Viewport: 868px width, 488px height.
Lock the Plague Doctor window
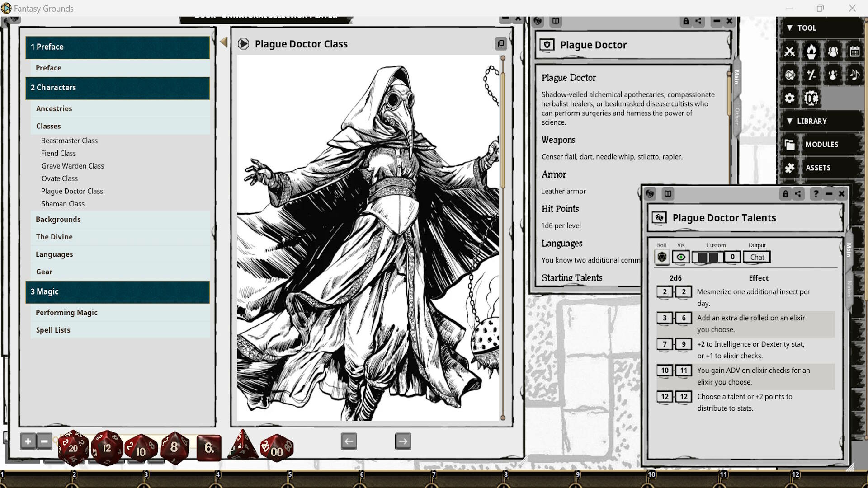pyautogui.click(x=685, y=21)
